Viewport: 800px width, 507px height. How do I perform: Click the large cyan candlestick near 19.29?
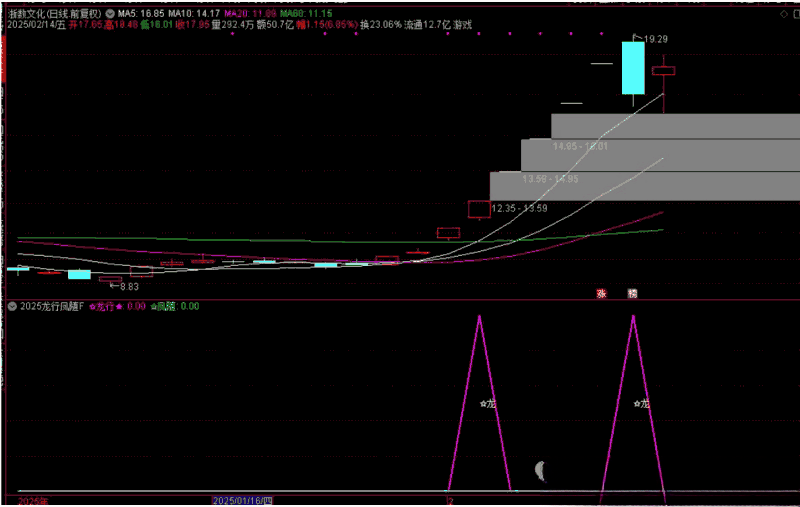click(632, 68)
